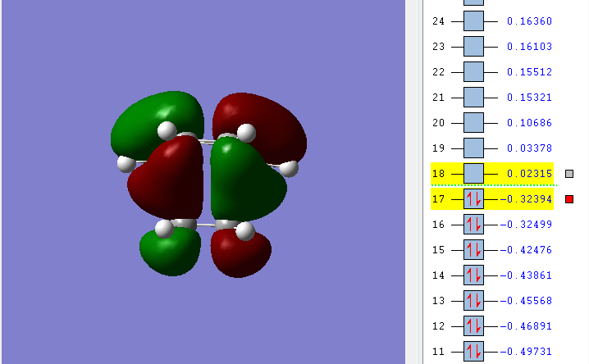Choose the virtual orbital 19 box
This screenshot has width=589, height=364.
tap(473, 148)
